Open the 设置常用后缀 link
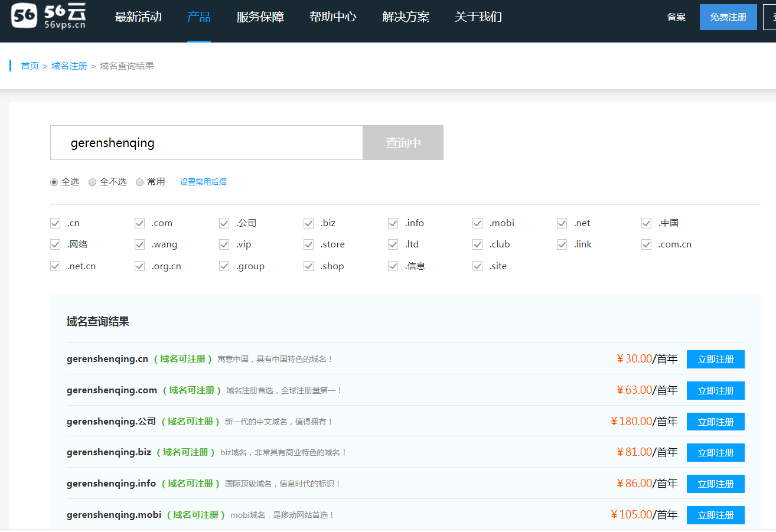Viewport: 776px width, 532px height. (x=203, y=182)
